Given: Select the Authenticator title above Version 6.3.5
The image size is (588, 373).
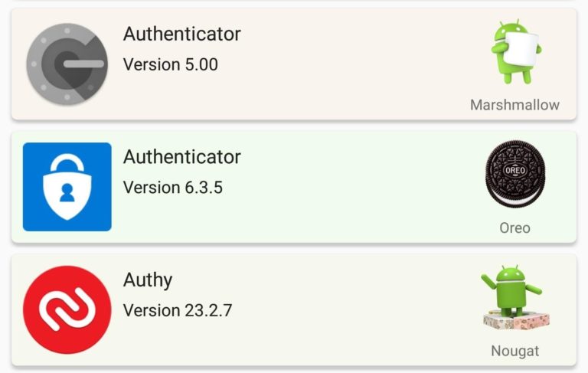Looking at the screenshot, I should click(x=182, y=157).
